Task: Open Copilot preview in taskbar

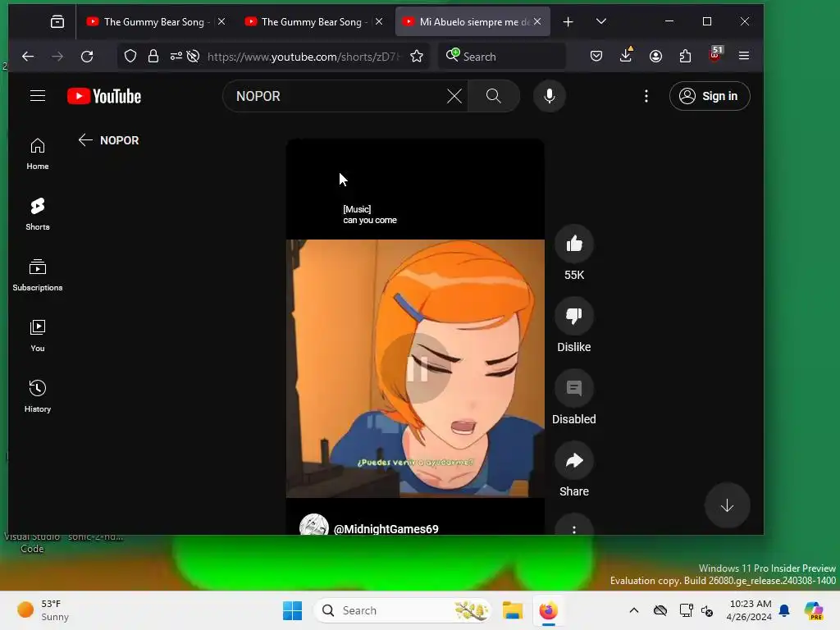Action: point(813,610)
